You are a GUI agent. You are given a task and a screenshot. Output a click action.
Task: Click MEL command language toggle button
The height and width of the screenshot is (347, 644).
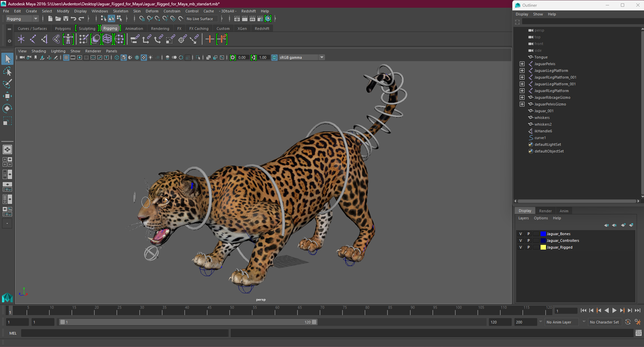tap(13, 333)
